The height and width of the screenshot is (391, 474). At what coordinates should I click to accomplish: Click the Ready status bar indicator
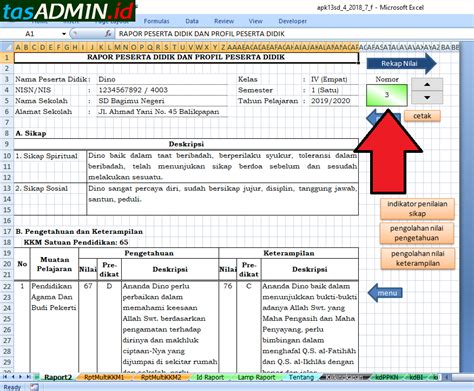pyautogui.click(x=12, y=387)
